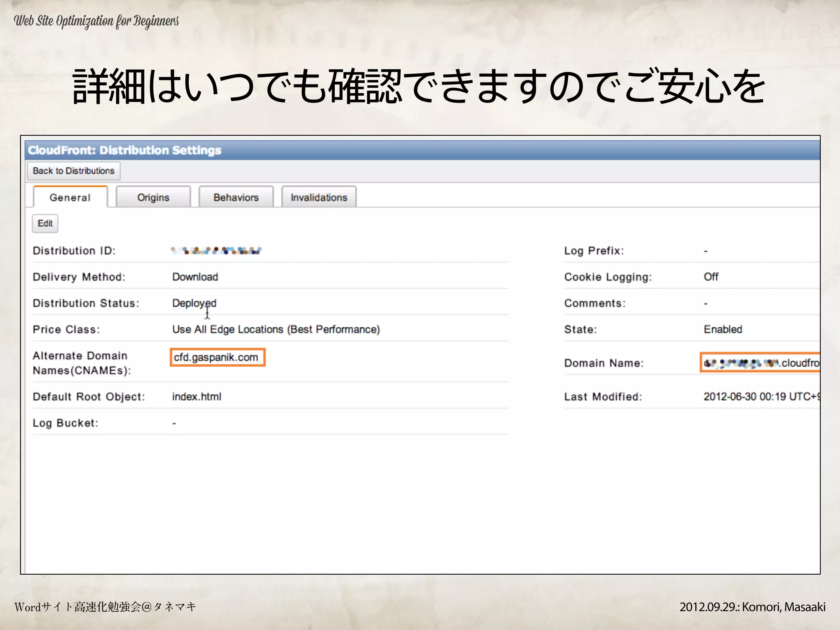Switch to the Origins tab
Viewport: 840px width, 630px height.
click(153, 197)
